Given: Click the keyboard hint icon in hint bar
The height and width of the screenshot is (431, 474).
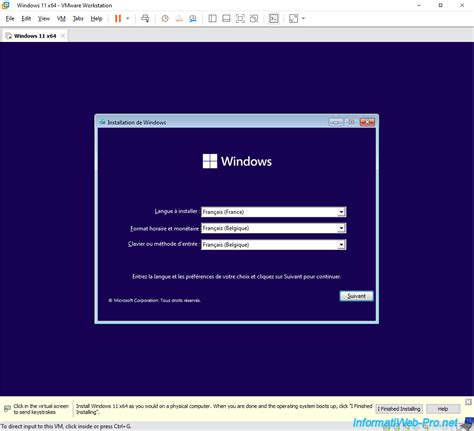Looking at the screenshot, I should click(7, 409).
